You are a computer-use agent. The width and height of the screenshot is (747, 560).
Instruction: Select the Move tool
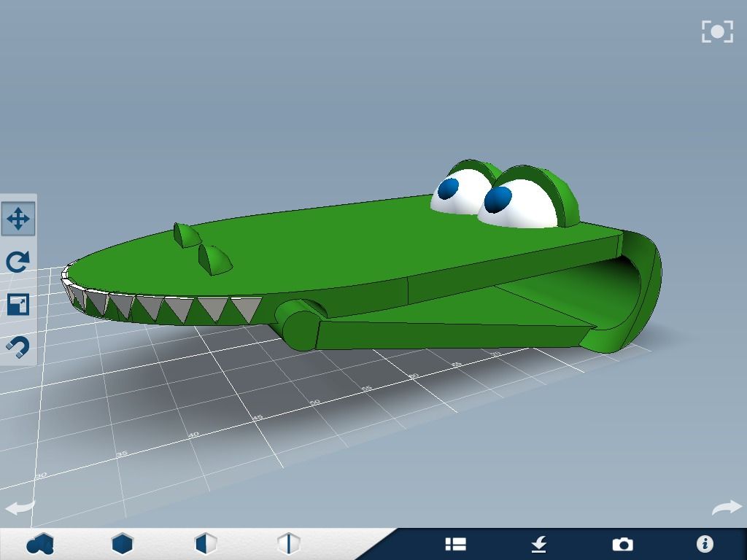(20, 217)
